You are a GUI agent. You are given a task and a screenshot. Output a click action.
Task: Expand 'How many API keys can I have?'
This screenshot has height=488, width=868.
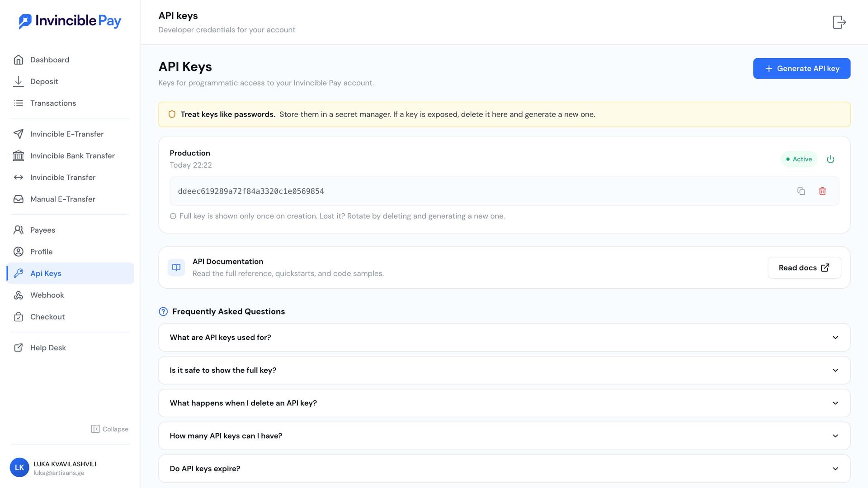[x=504, y=436]
